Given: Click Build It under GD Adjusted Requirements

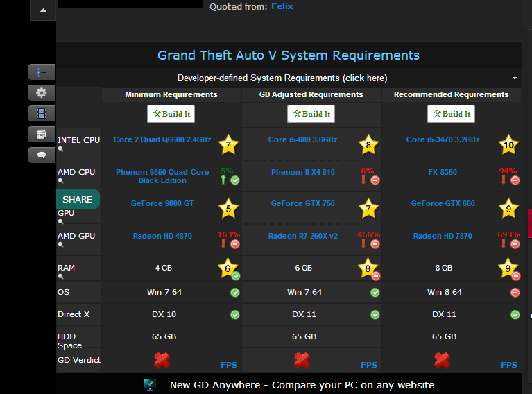Looking at the screenshot, I should pos(311,114).
